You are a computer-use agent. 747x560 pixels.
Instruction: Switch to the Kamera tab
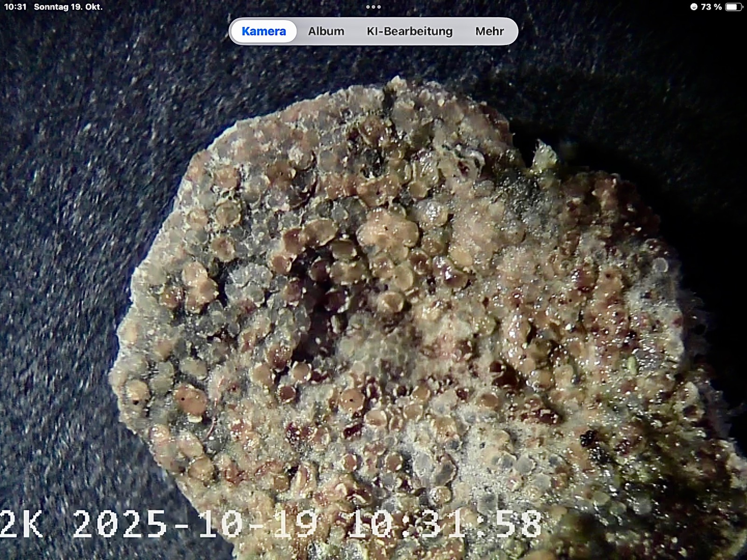(264, 31)
